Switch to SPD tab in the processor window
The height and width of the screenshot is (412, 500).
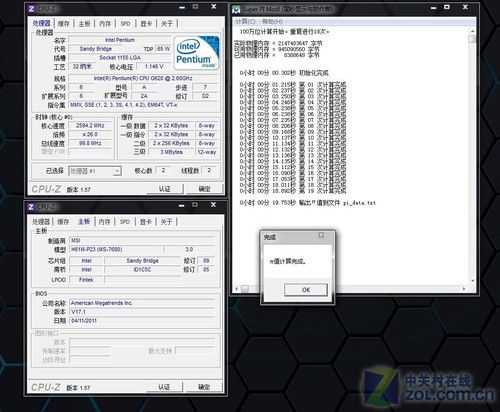125,24
